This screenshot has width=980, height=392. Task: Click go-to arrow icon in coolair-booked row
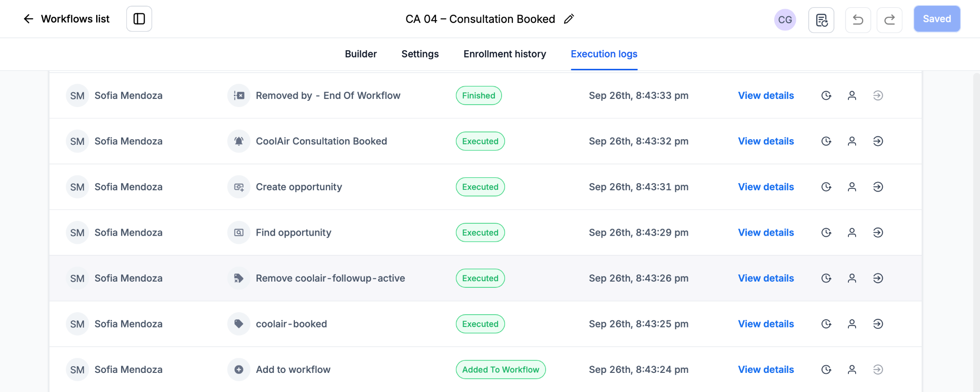point(878,324)
